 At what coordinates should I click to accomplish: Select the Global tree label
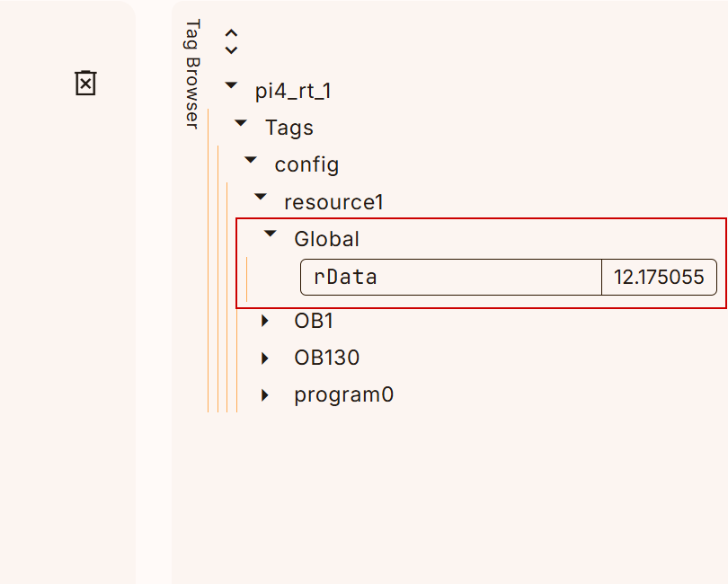coord(326,239)
